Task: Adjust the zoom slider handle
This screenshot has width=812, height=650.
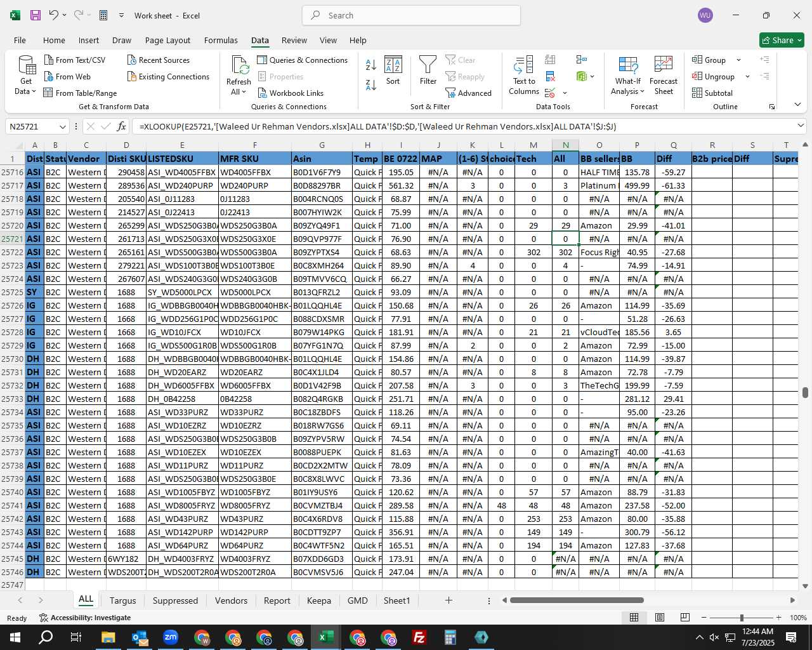Action: pos(742,618)
